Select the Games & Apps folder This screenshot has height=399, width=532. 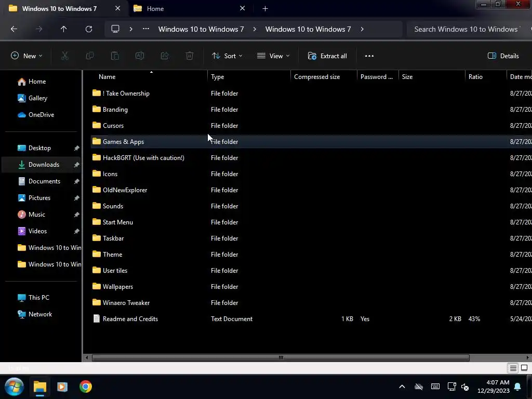123,142
